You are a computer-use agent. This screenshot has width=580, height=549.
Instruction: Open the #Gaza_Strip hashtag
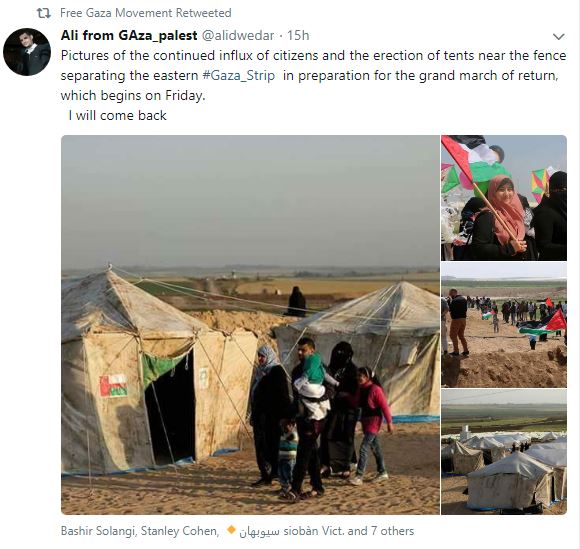pos(239,76)
